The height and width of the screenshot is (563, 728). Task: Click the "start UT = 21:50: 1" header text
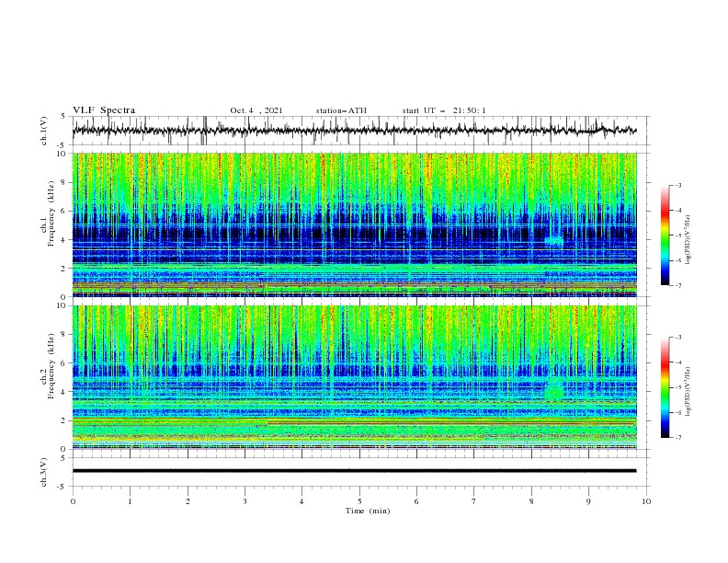pyautogui.click(x=444, y=110)
